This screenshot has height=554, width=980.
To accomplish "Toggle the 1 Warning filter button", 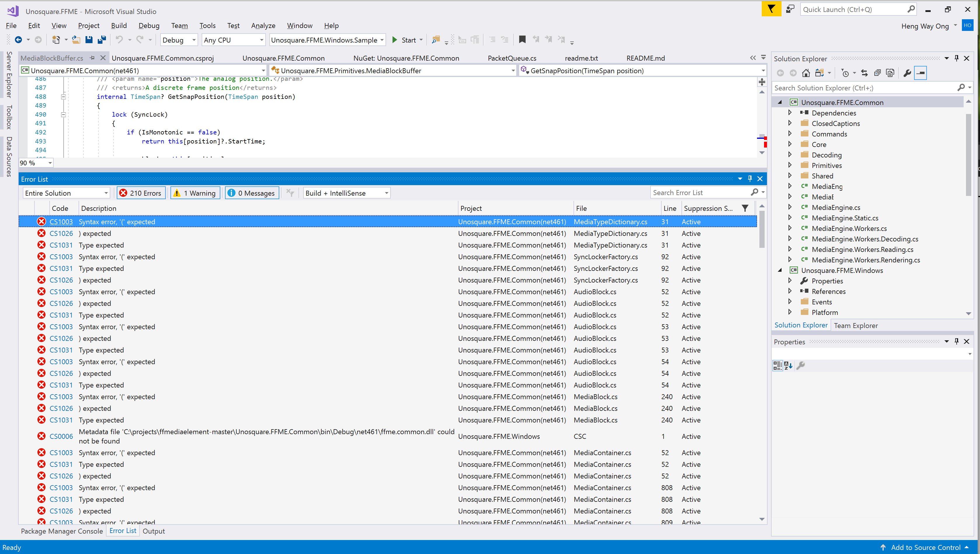I will click(x=195, y=193).
